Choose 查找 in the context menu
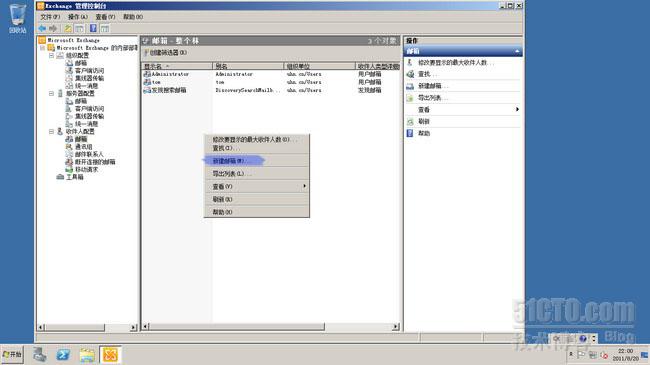 coord(257,148)
